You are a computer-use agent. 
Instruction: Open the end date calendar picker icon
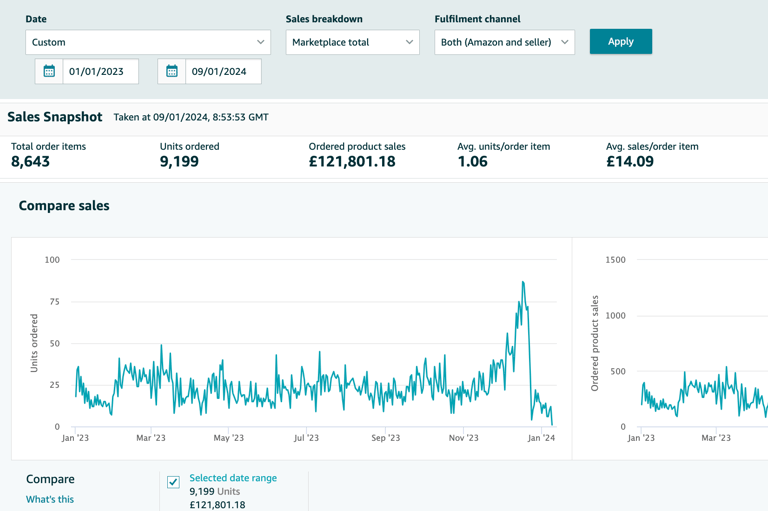(172, 71)
